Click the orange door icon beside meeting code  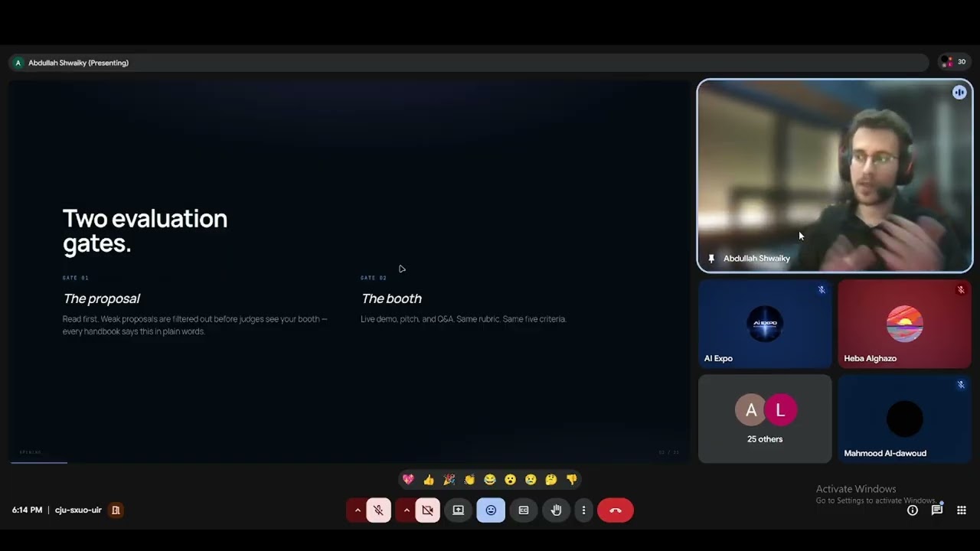[x=116, y=510]
